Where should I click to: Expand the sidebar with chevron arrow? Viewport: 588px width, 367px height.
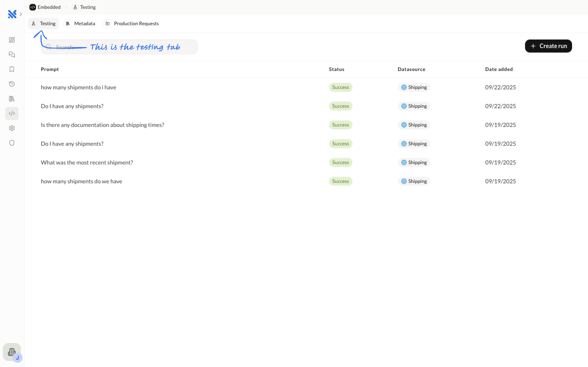coord(21,14)
